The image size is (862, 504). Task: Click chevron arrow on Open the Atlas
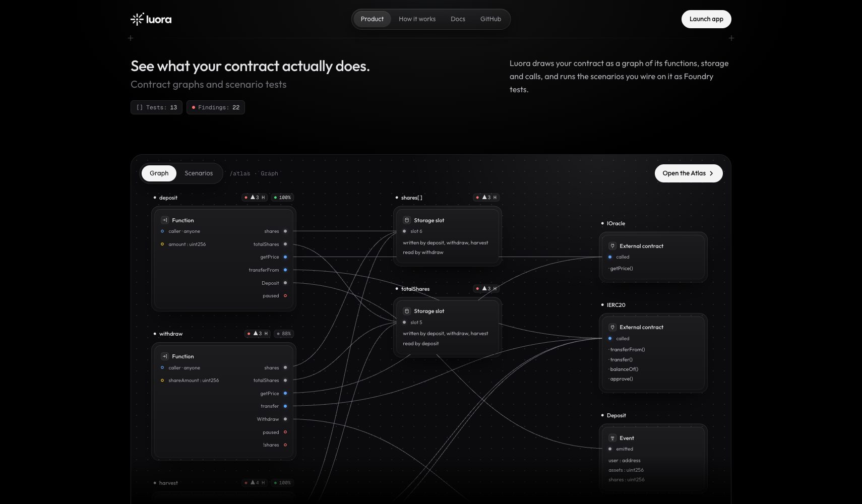point(711,173)
